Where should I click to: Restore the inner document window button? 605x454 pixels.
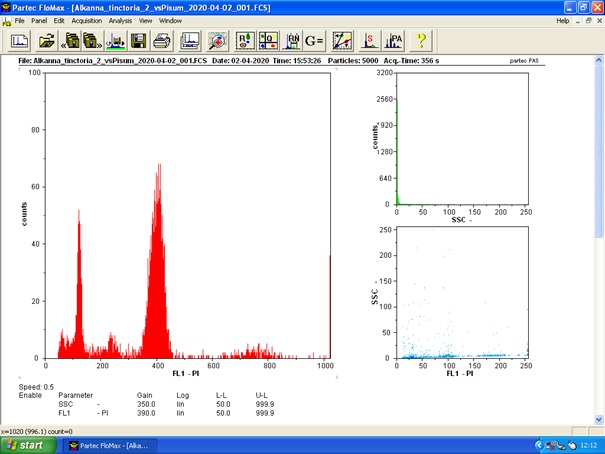tap(588, 21)
